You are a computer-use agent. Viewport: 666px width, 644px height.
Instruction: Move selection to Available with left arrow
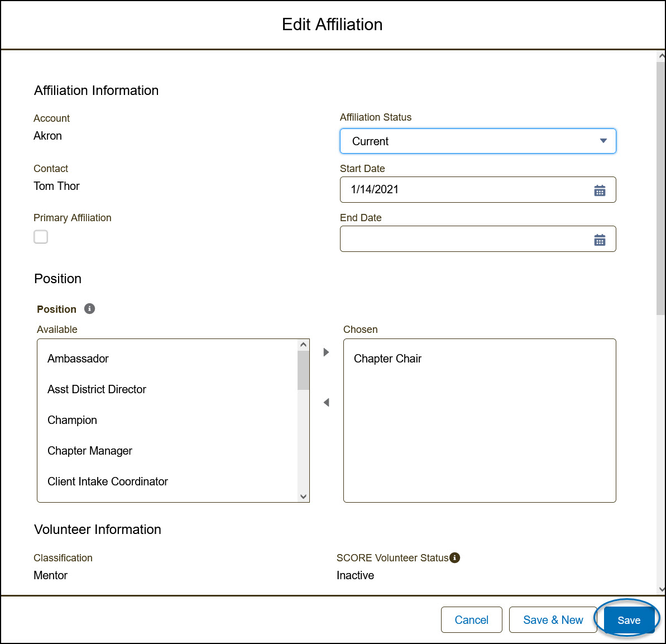[327, 402]
